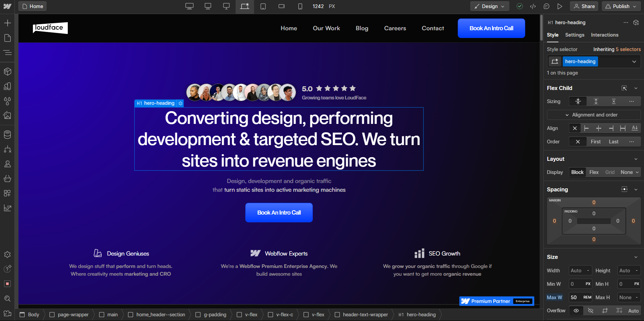644x321 pixels.
Task: Select the base desktop breakpoint with star
Action: (245, 6)
